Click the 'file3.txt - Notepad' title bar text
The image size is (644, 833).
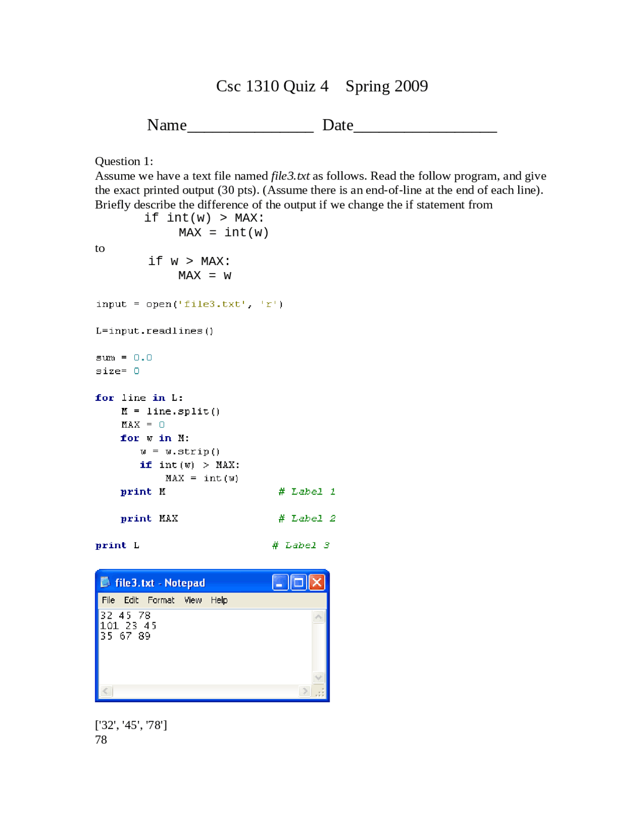point(160,583)
